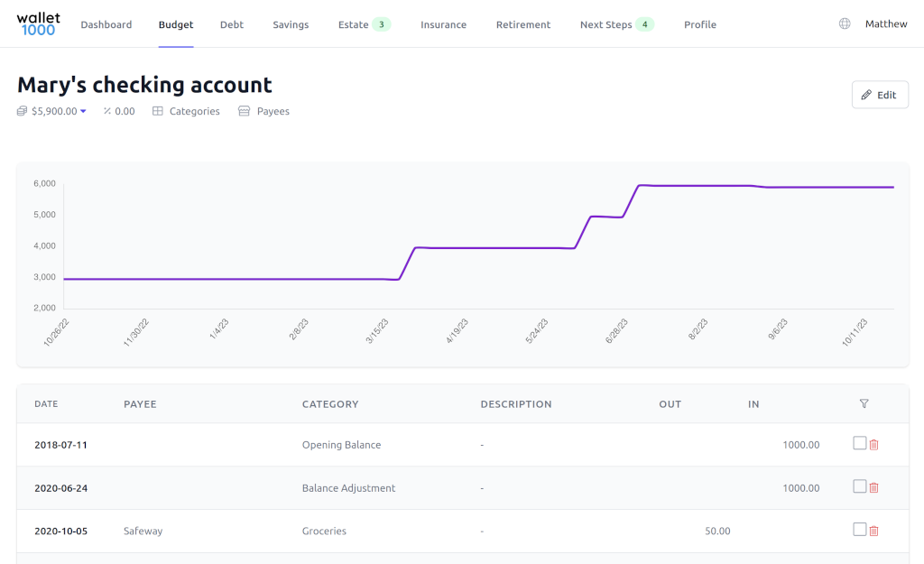The height and width of the screenshot is (564, 924).
Task: Open the Profile tab
Action: point(700,24)
